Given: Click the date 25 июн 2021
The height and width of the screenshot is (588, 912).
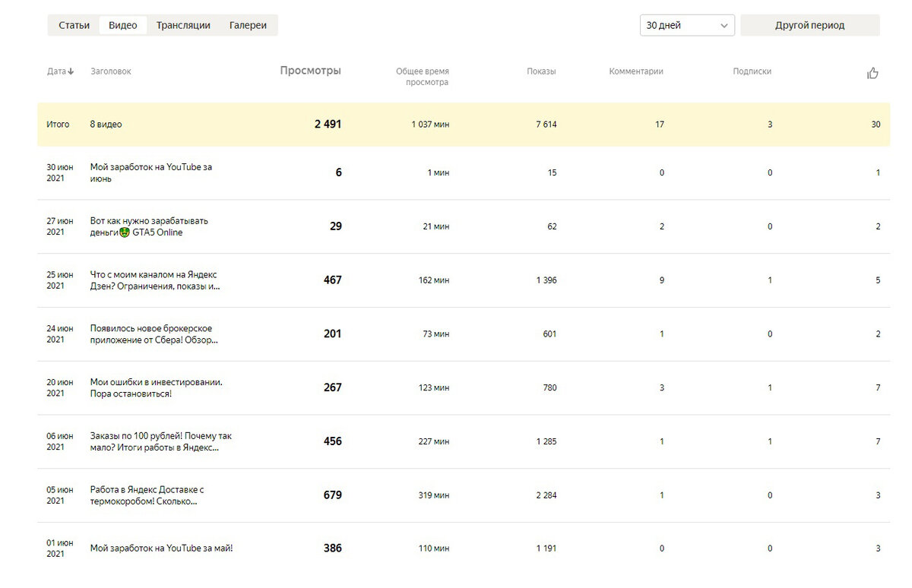Looking at the screenshot, I should pos(60,280).
